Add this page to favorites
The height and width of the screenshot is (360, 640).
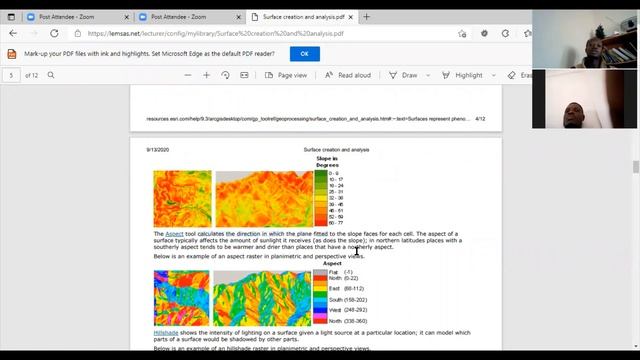[x=462, y=34]
